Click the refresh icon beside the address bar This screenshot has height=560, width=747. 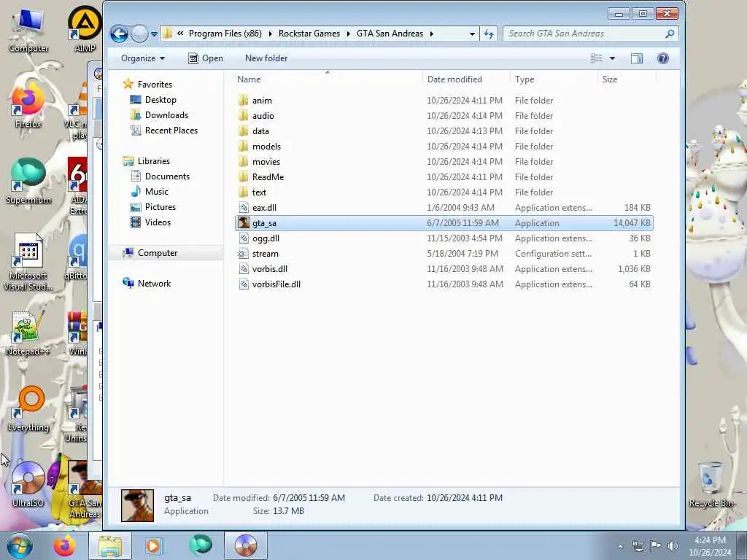pyautogui.click(x=489, y=34)
